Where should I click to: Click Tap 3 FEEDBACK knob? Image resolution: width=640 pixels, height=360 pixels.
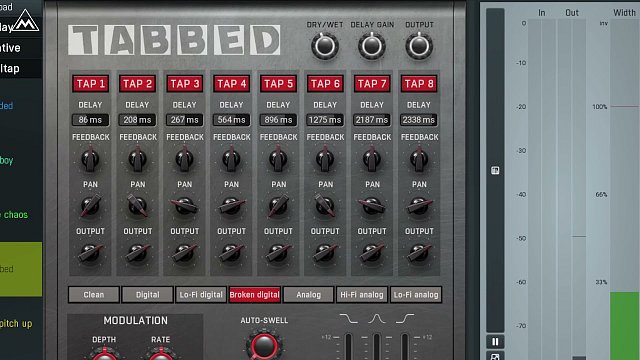(184, 160)
